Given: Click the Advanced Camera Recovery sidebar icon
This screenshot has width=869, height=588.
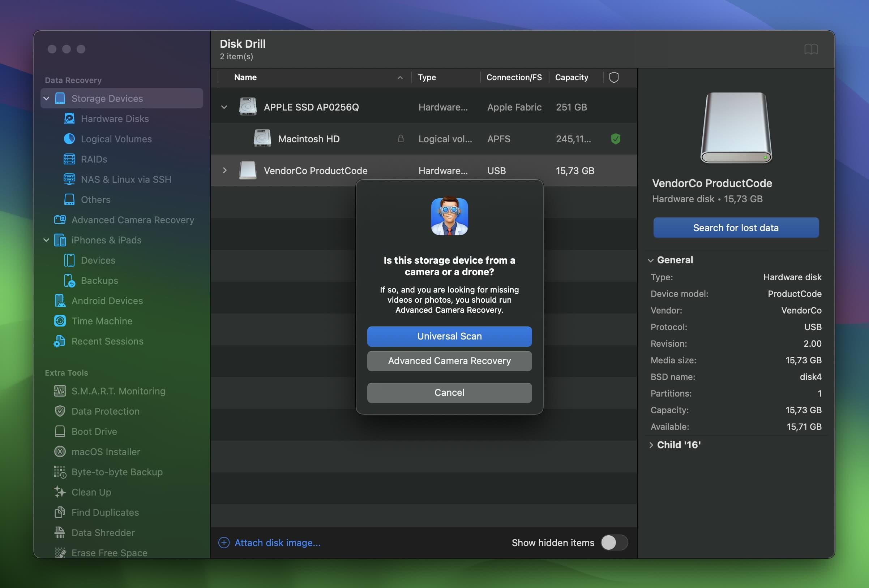Looking at the screenshot, I should click(x=60, y=220).
